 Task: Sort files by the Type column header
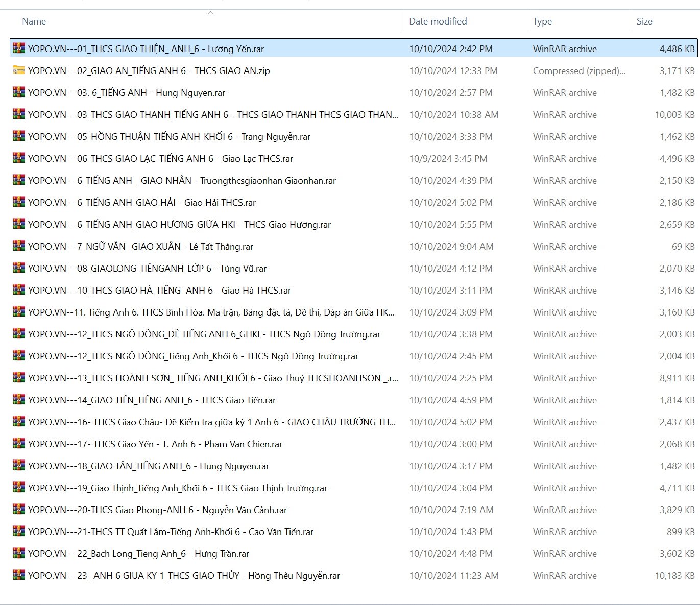coord(542,21)
